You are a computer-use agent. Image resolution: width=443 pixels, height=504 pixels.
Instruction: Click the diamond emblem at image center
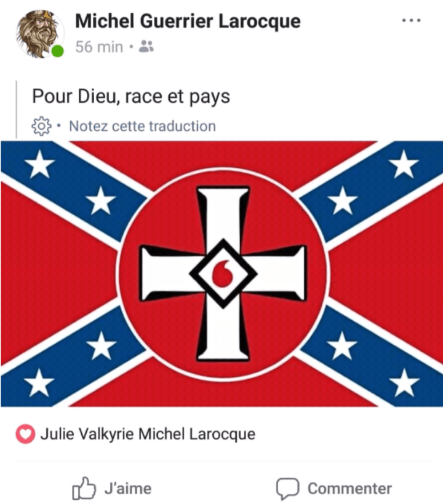tap(223, 274)
